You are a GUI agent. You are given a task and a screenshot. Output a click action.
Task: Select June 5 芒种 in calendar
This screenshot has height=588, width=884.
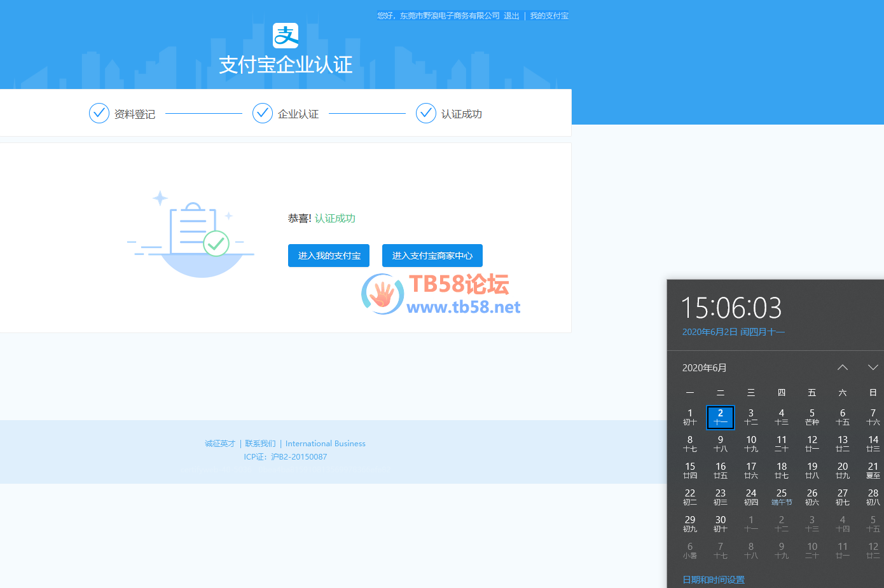[x=812, y=418]
